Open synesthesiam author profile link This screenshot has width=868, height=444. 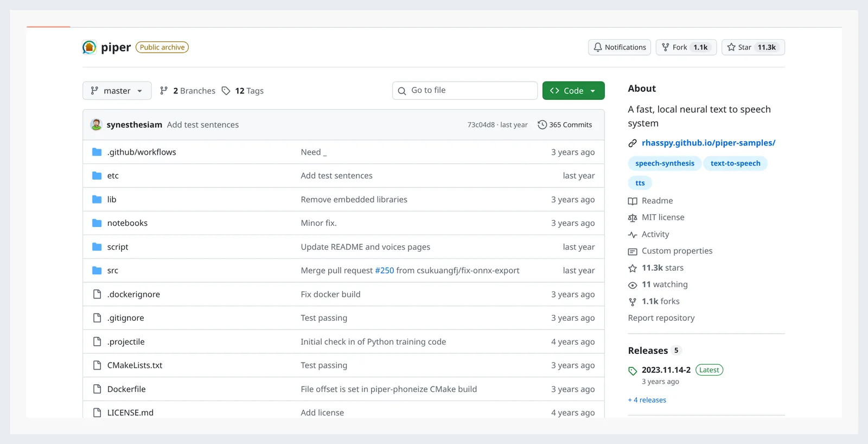tap(135, 125)
